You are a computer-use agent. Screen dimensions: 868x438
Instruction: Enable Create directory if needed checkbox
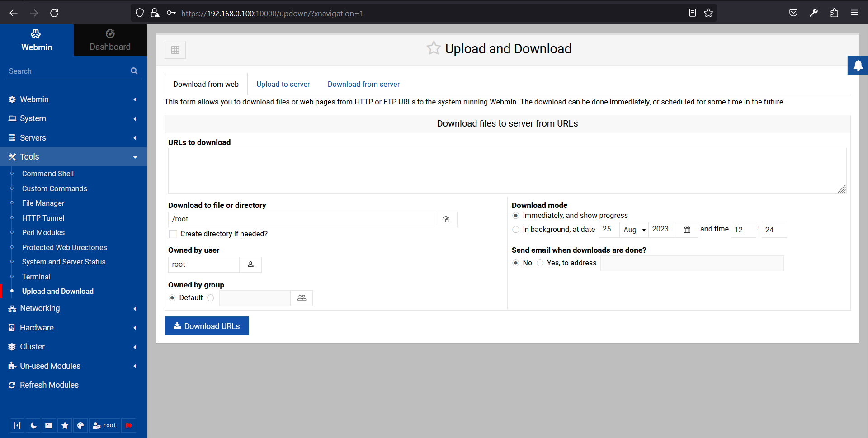coord(173,234)
